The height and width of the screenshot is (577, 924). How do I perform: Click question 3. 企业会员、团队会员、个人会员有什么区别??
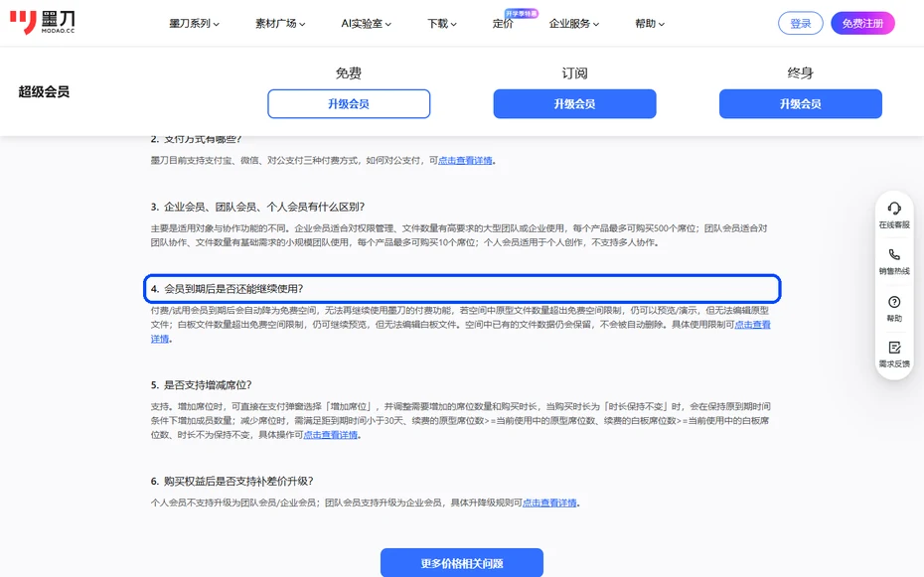click(x=257, y=207)
